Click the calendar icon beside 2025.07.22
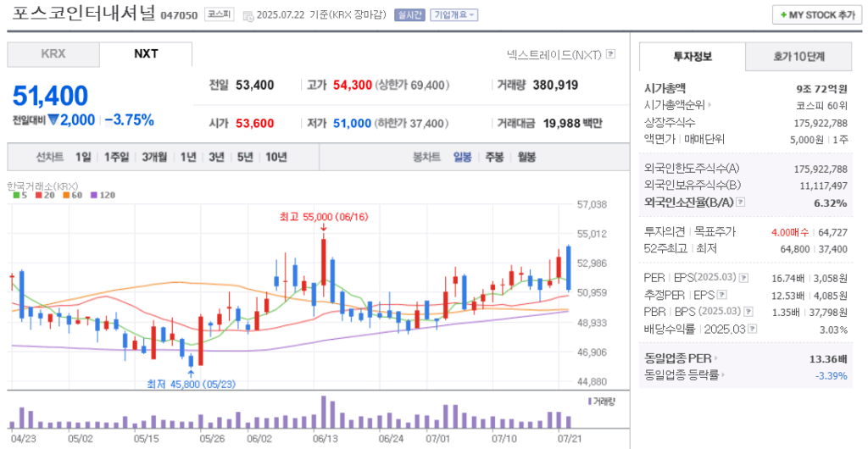Viewport: 868px width, 449px height. pyautogui.click(x=248, y=15)
